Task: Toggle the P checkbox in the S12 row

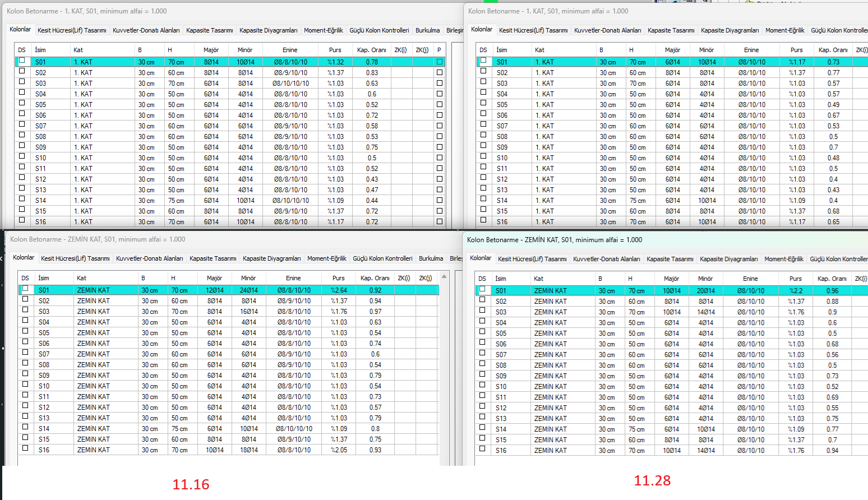Action: tap(439, 179)
